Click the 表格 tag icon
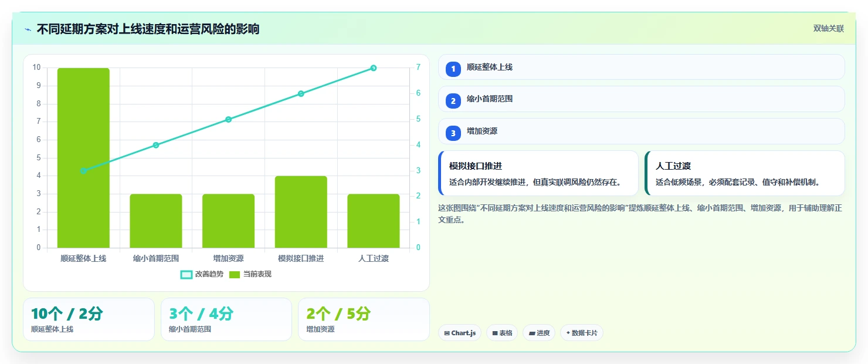Screen dimensions: 868x364 [495, 333]
